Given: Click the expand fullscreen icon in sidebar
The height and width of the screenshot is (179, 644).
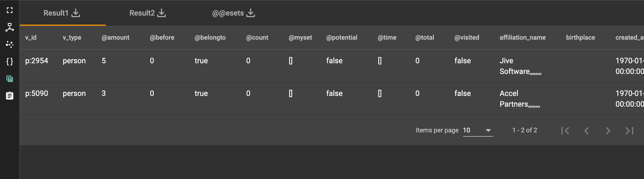Looking at the screenshot, I should click(x=10, y=10).
